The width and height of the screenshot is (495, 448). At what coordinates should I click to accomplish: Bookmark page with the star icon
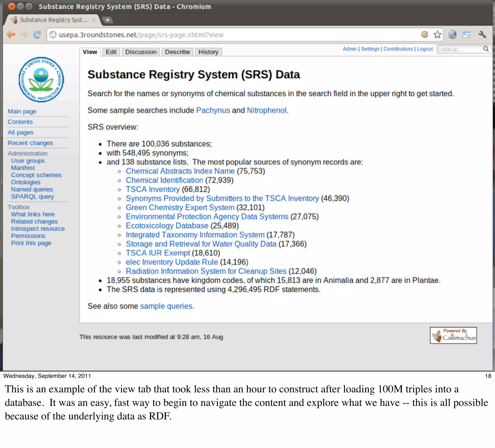(x=437, y=35)
